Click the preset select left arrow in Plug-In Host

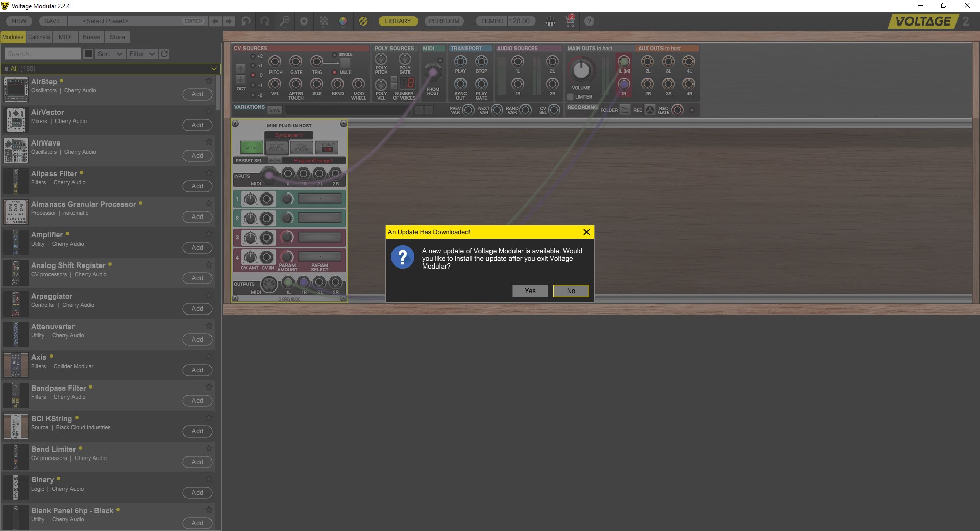pos(272,160)
